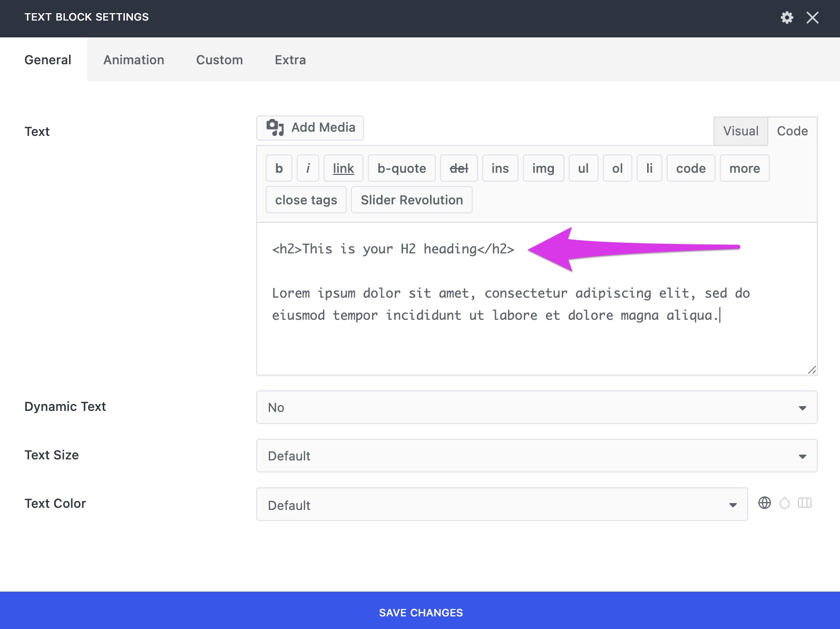840x629 pixels.
Task: Click the close tags button
Action: click(306, 200)
